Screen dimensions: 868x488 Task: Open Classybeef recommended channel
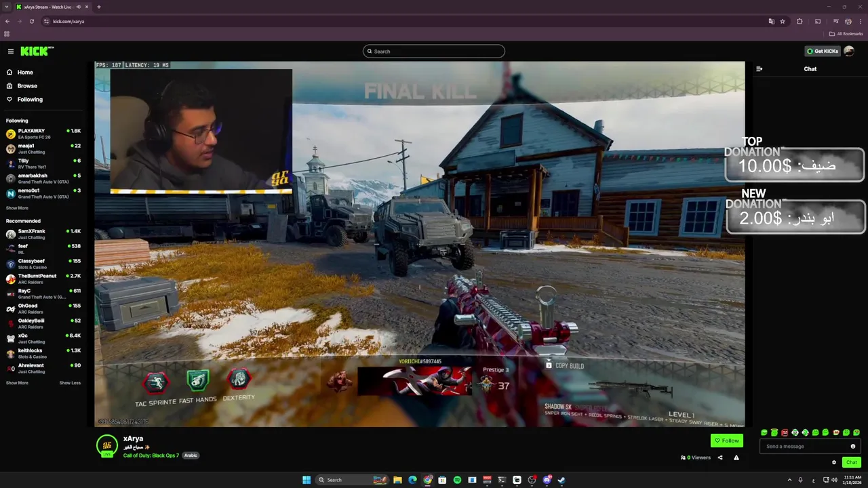[43, 264]
